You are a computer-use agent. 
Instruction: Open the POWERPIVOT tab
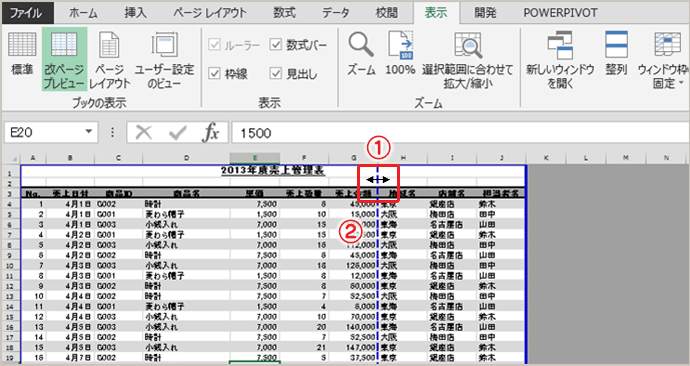[560, 13]
